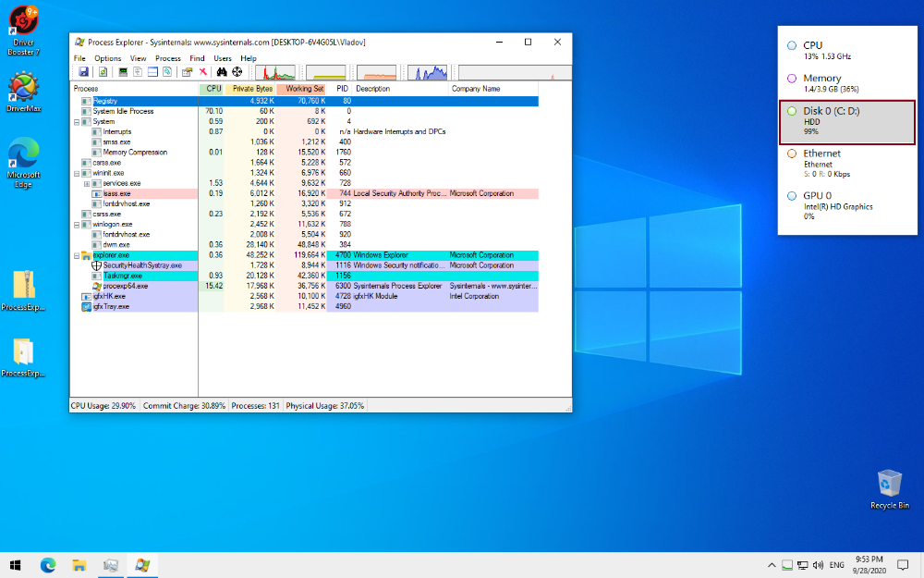Sort by the CPU column header
The height and width of the screenshot is (578, 924).
click(212, 89)
